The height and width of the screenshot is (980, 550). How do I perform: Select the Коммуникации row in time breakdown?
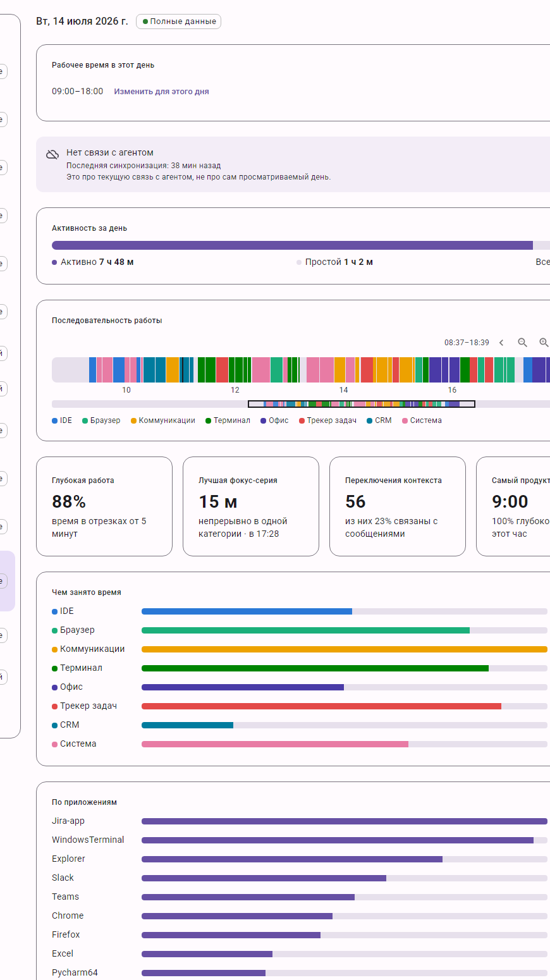pos(300,649)
